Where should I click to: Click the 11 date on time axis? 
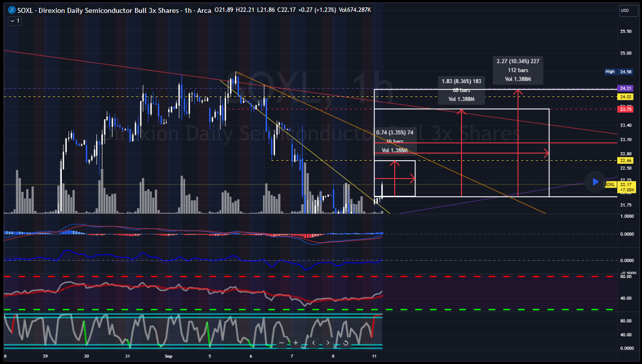374,356
